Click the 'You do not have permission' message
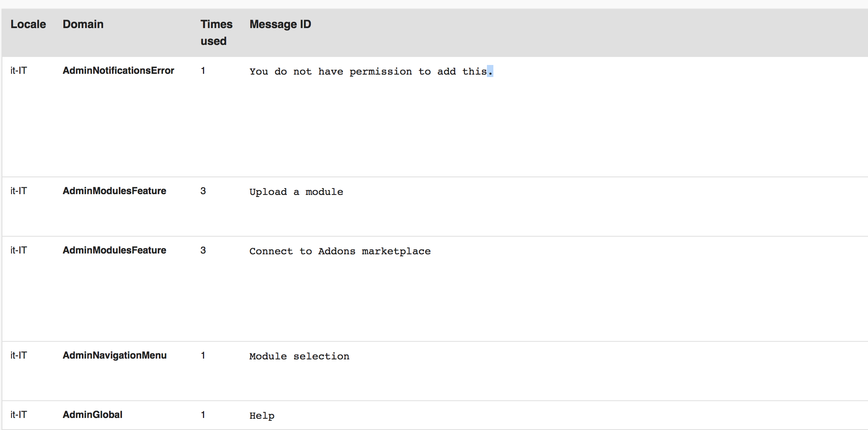Screen dimensions: 868x430 pos(370,71)
